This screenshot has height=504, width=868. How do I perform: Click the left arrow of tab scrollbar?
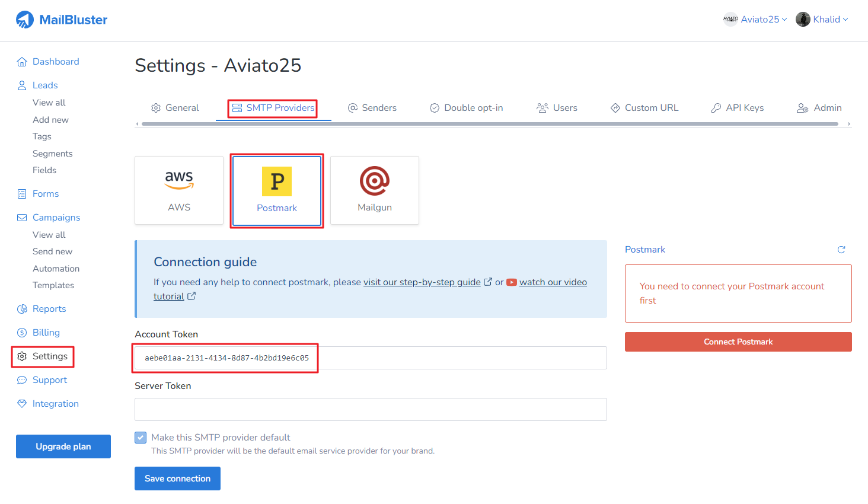coord(138,124)
